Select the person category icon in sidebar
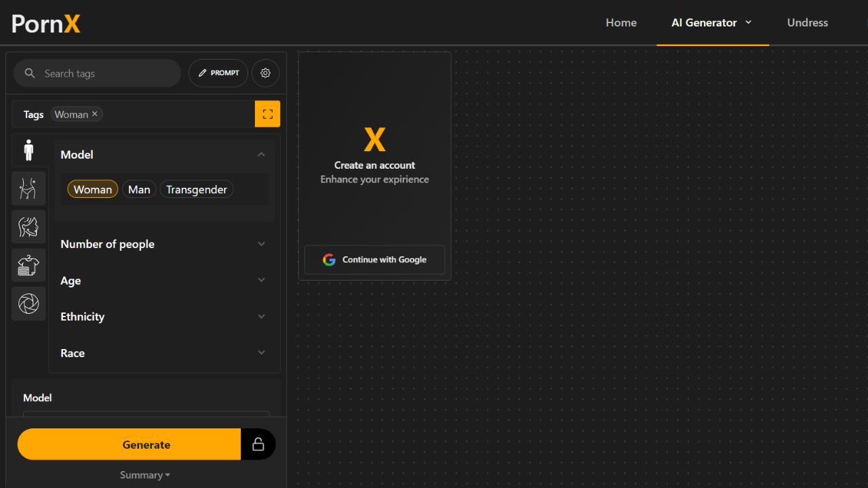The height and width of the screenshot is (488, 868). pos(28,150)
